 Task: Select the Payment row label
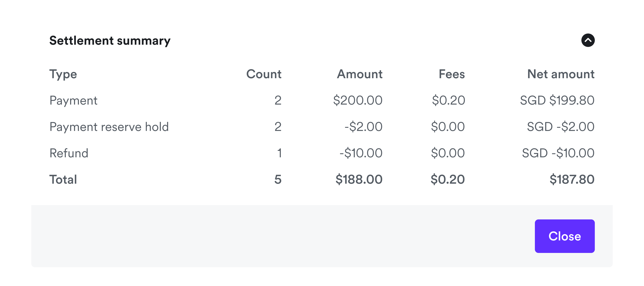(x=74, y=100)
